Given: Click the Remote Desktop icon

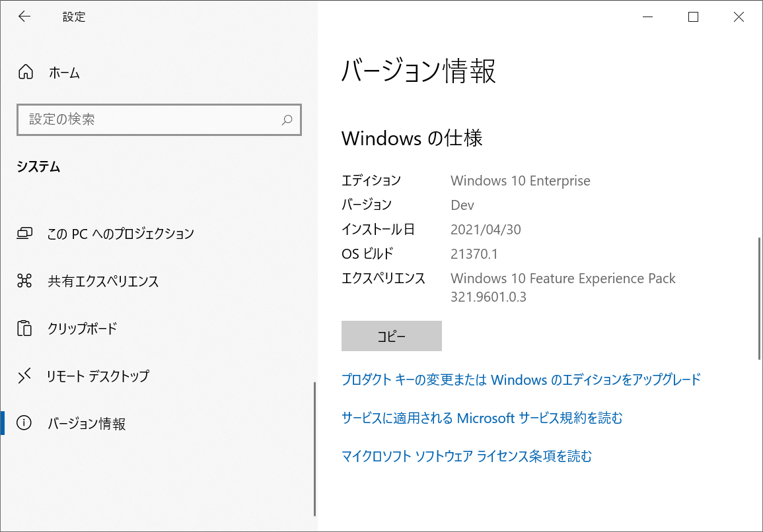Looking at the screenshot, I should point(25,376).
